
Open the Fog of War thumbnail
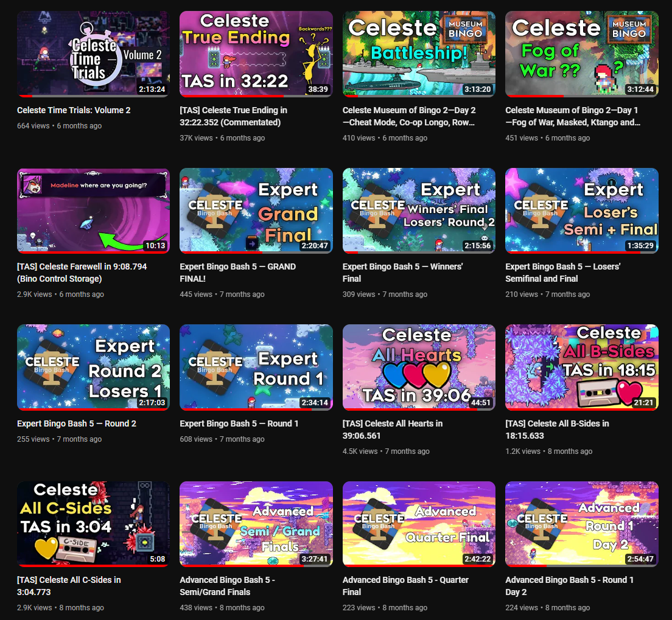581,54
